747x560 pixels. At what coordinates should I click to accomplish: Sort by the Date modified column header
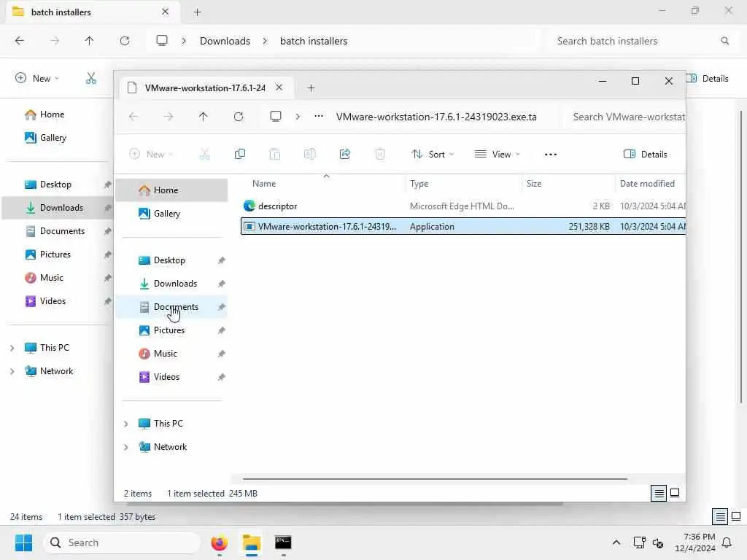[x=647, y=184]
